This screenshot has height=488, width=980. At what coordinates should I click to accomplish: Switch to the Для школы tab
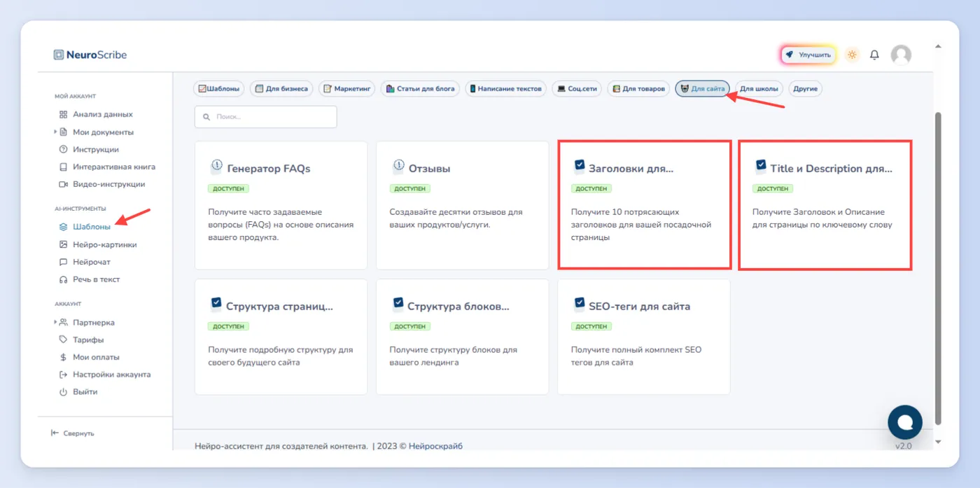[x=759, y=89]
